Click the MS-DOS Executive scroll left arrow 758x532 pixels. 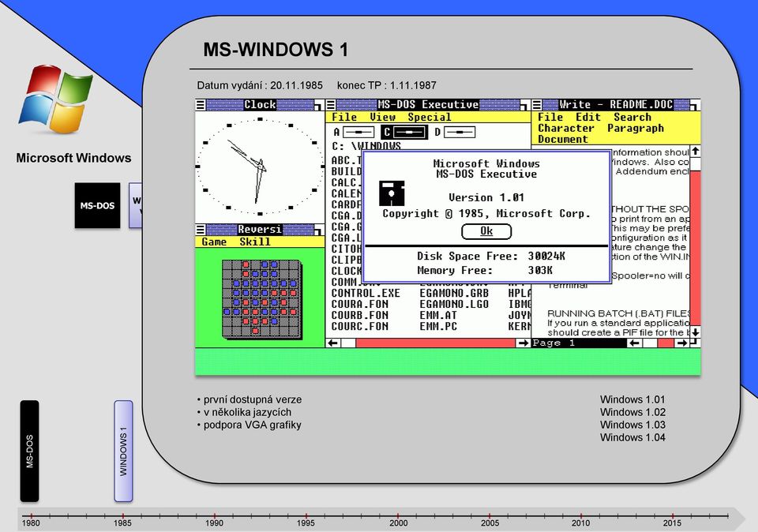click(333, 343)
